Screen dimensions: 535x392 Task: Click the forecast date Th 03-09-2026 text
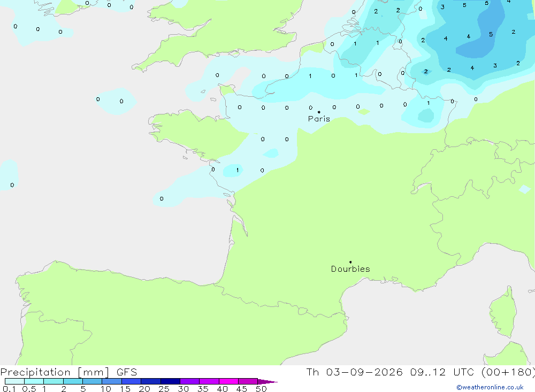click(x=354, y=372)
